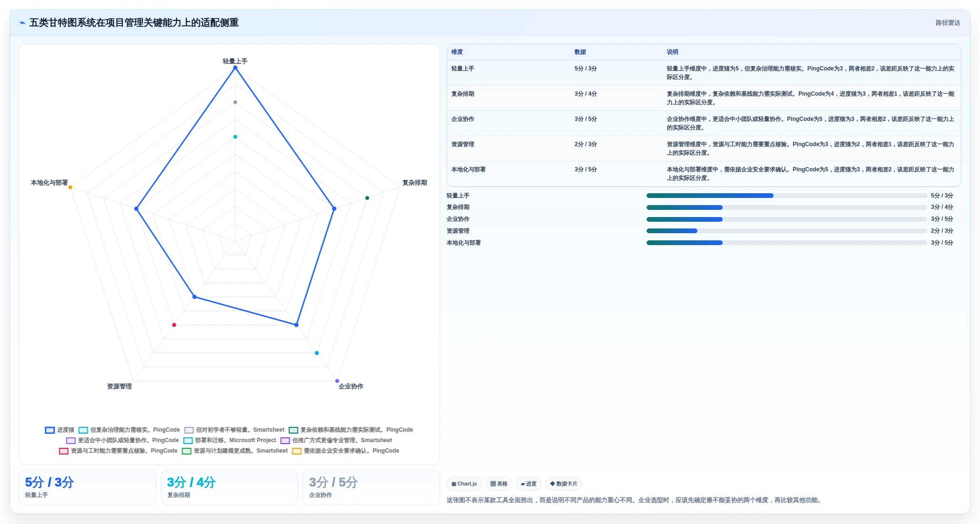Click the footnote starting 这张图不表示某款工具全面胜出
Image resolution: width=980 pixels, height=524 pixels.
point(635,500)
